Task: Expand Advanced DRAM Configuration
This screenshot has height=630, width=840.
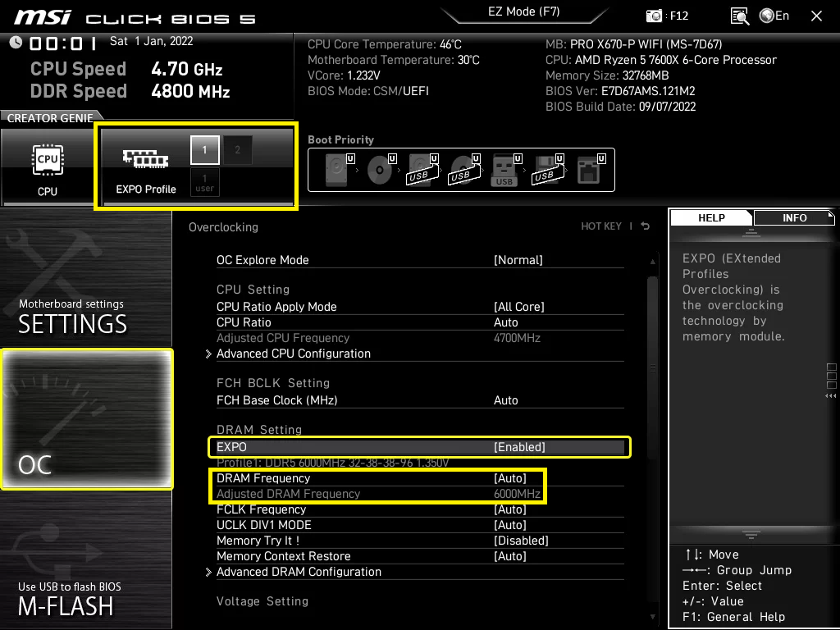Action: [x=299, y=572]
